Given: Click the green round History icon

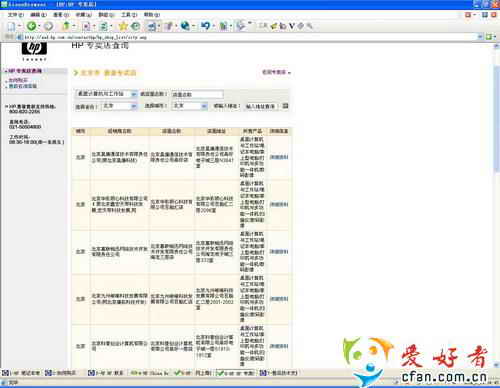Looking at the screenshot, I should coord(135,26).
